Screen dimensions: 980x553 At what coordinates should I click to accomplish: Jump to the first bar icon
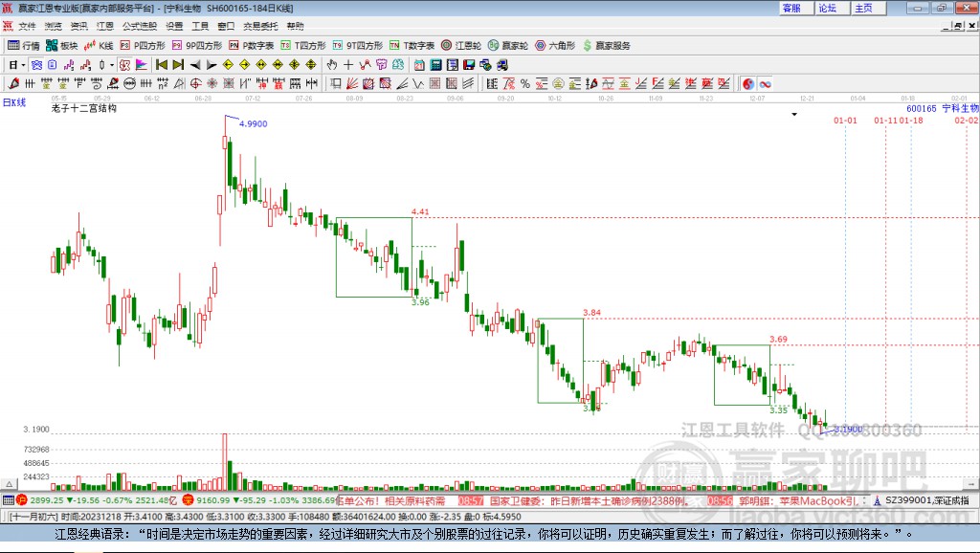coord(161,65)
